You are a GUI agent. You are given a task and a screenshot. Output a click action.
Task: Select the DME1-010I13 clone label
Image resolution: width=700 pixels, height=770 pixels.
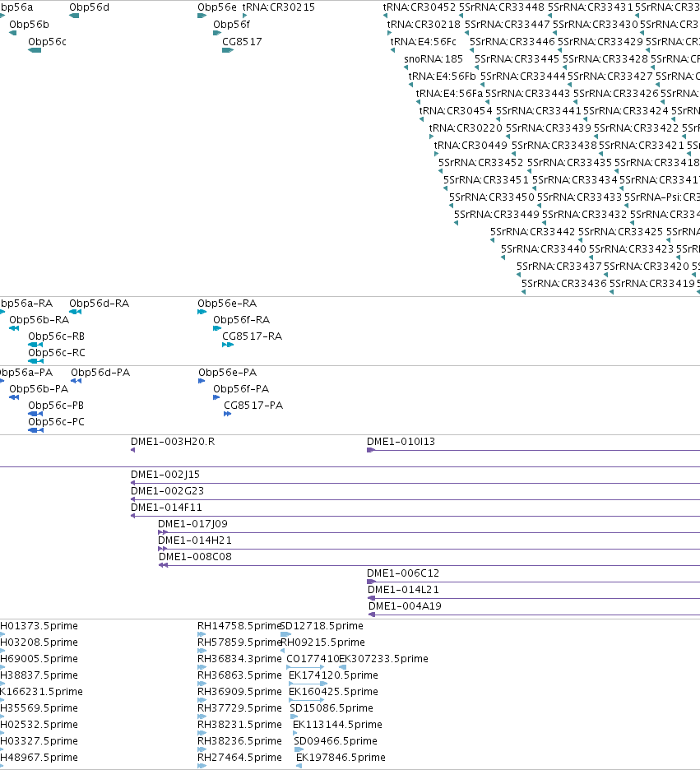pyautogui.click(x=401, y=442)
